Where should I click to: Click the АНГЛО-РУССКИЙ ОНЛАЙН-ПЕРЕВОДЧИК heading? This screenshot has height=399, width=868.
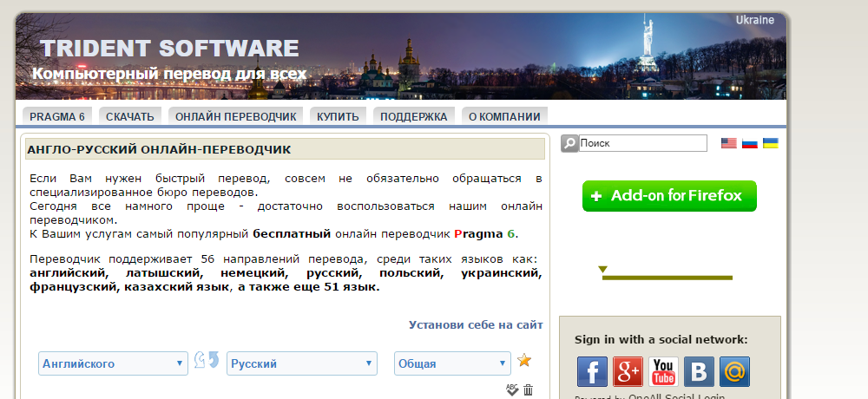(159, 149)
